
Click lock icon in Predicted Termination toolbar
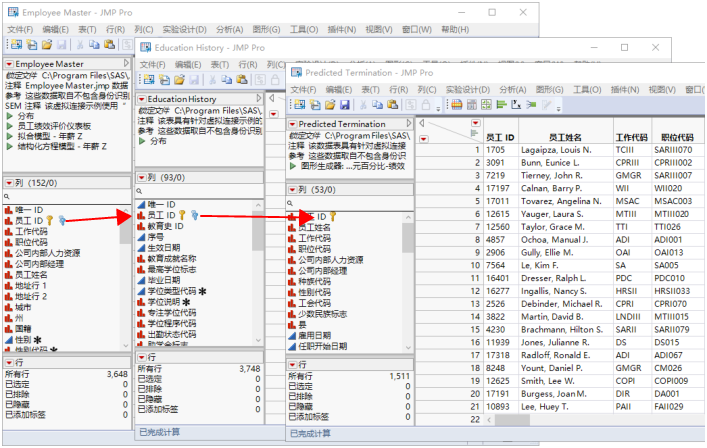click(425, 105)
